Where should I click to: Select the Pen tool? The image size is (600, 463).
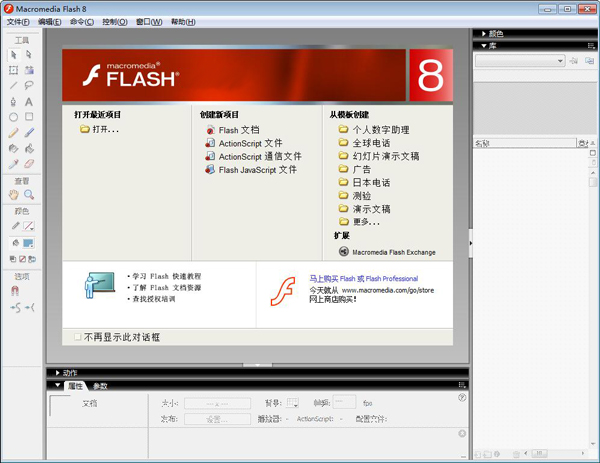coord(13,101)
